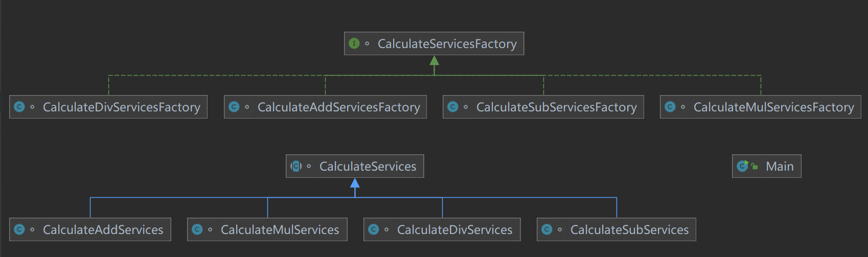Select the CalculateMulServicesFactory class node

(x=773, y=107)
